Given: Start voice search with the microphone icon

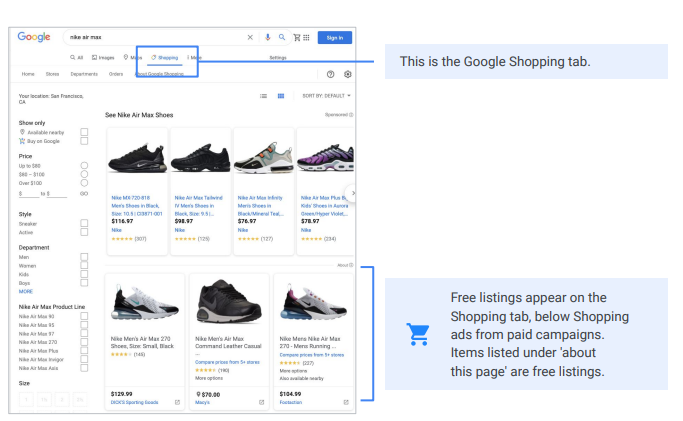Looking at the screenshot, I should [267, 37].
